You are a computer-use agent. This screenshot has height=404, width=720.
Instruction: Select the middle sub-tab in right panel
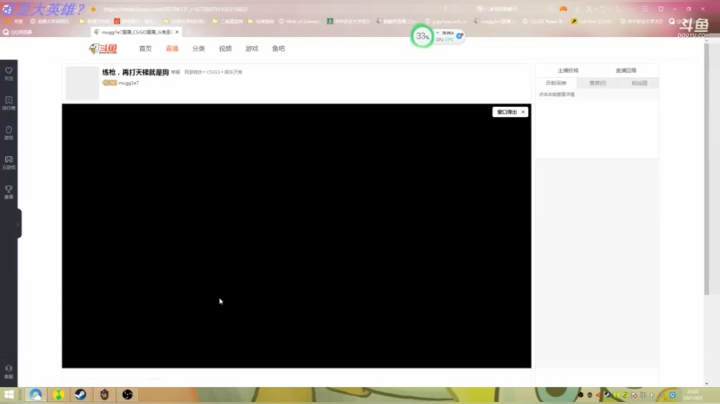(x=598, y=83)
